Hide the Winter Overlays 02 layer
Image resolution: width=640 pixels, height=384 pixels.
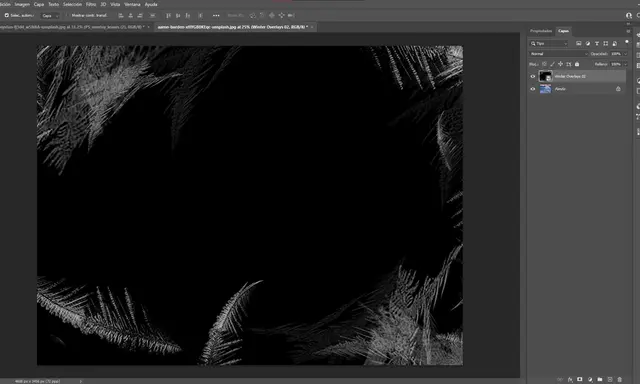click(533, 76)
